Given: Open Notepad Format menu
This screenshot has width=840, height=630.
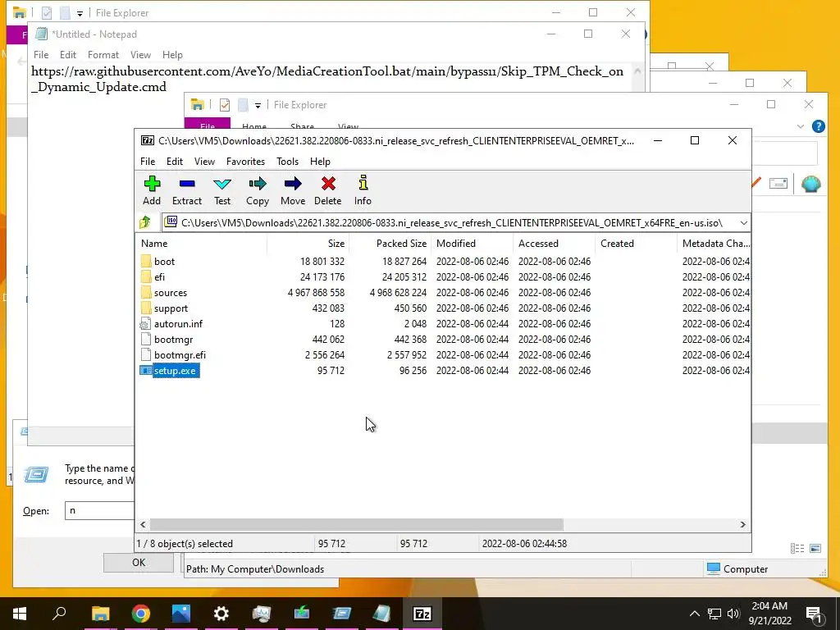Looking at the screenshot, I should tap(103, 55).
